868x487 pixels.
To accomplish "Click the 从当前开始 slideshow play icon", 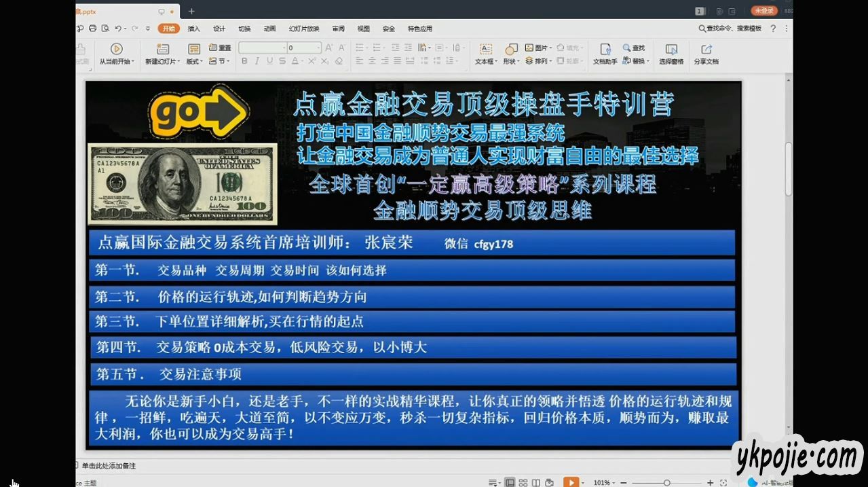I will (x=116, y=49).
